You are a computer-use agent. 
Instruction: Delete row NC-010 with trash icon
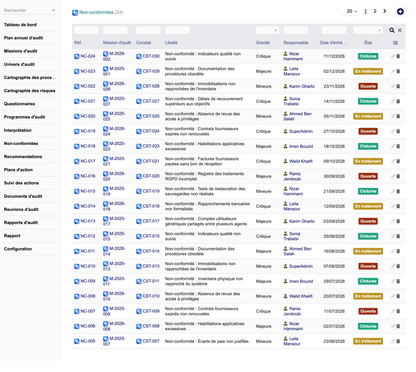398,266
